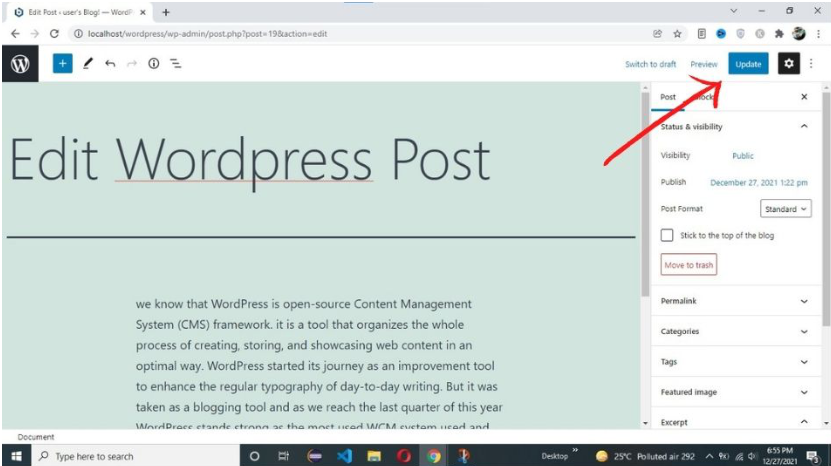Open the Chrome extensions puzzle icon
Screen dimensions: 831x466
coord(779,33)
